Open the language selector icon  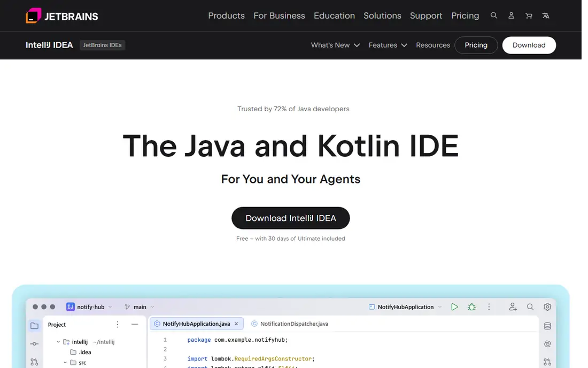point(546,16)
